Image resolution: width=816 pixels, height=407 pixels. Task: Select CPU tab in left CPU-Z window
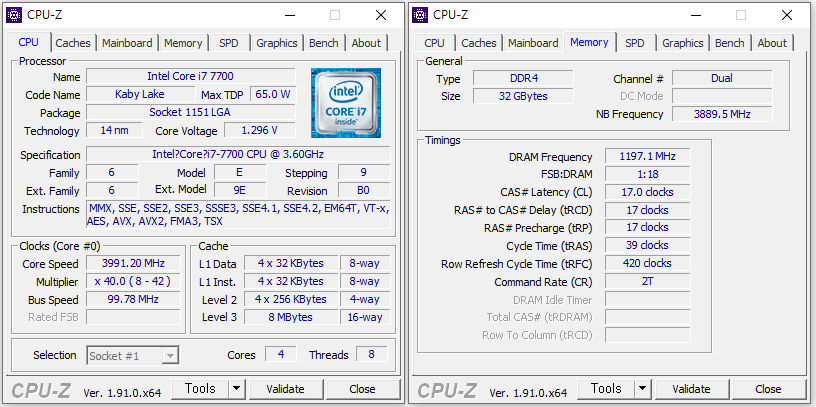click(29, 42)
